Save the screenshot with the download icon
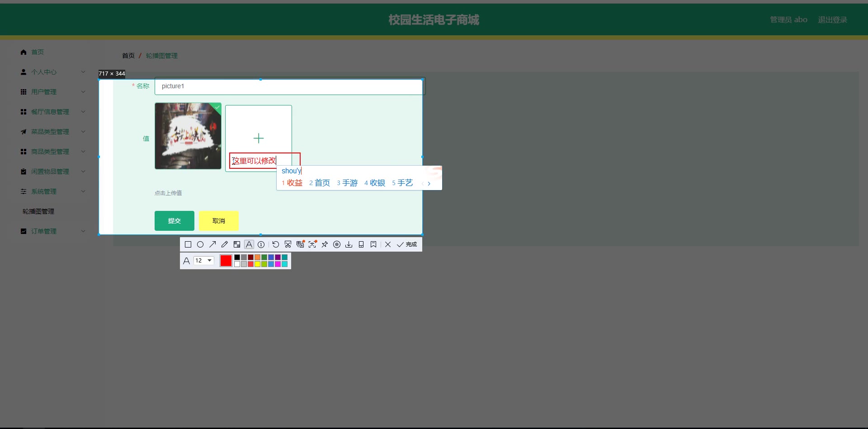Image resolution: width=868 pixels, height=429 pixels. coord(349,244)
